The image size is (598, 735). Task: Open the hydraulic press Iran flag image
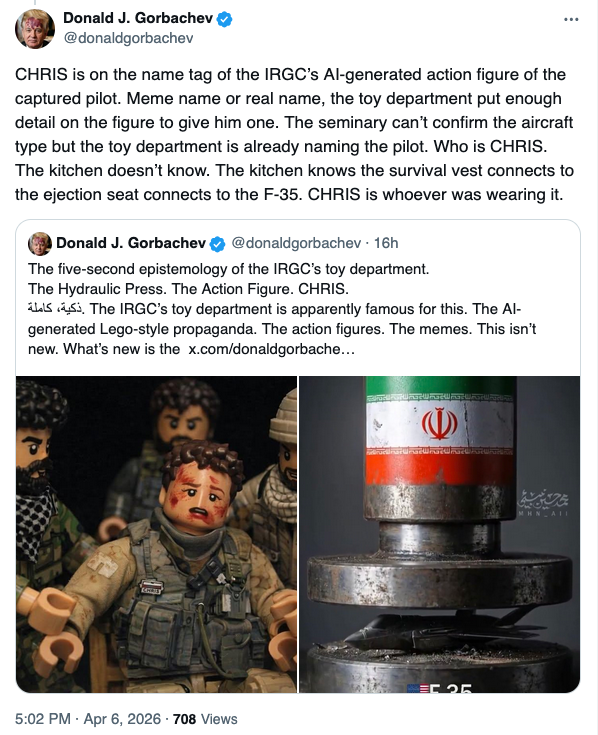tap(440, 534)
